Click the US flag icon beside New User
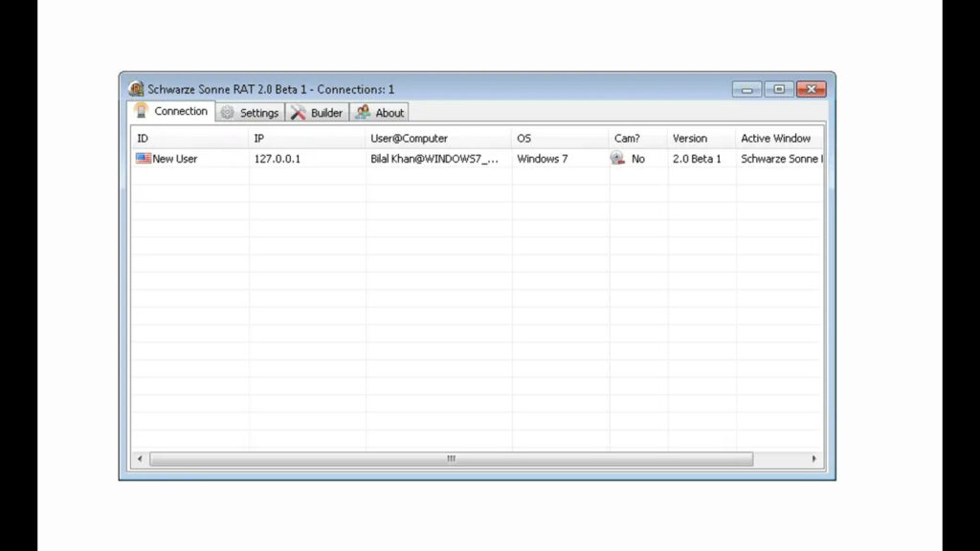Image resolution: width=980 pixels, height=551 pixels. (144, 158)
